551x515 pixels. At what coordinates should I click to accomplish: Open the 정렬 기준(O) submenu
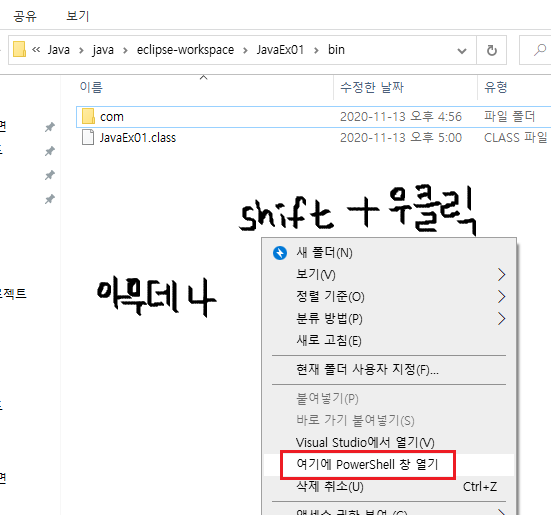pos(389,296)
